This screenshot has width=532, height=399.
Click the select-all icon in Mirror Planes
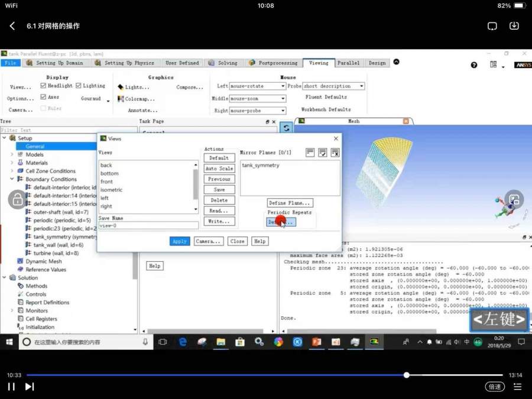323,153
